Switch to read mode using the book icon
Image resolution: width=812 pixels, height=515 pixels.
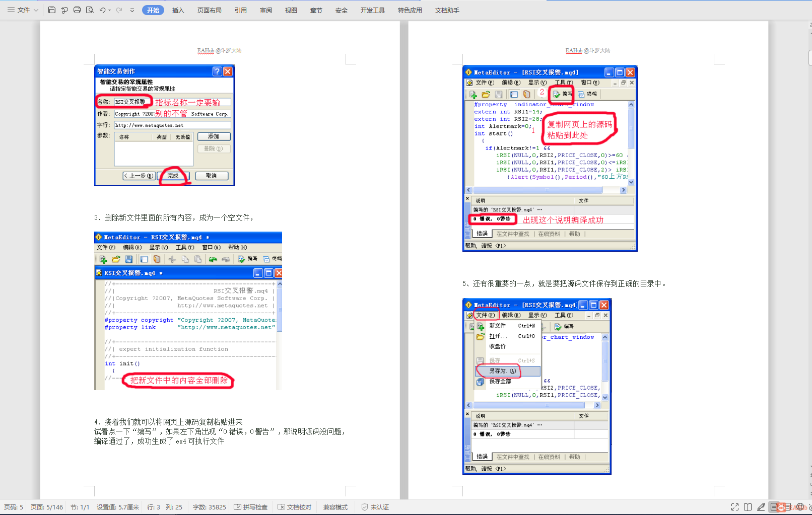point(747,507)
